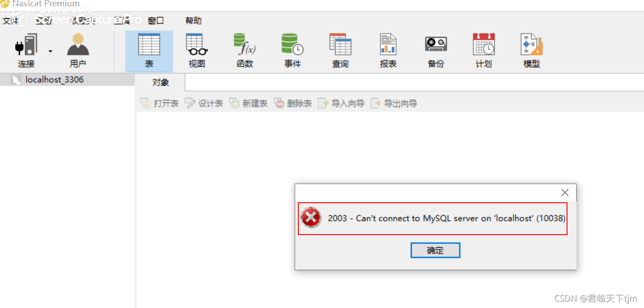Open the 查询 query icon
644x308 pixels.
click(340, 51)
